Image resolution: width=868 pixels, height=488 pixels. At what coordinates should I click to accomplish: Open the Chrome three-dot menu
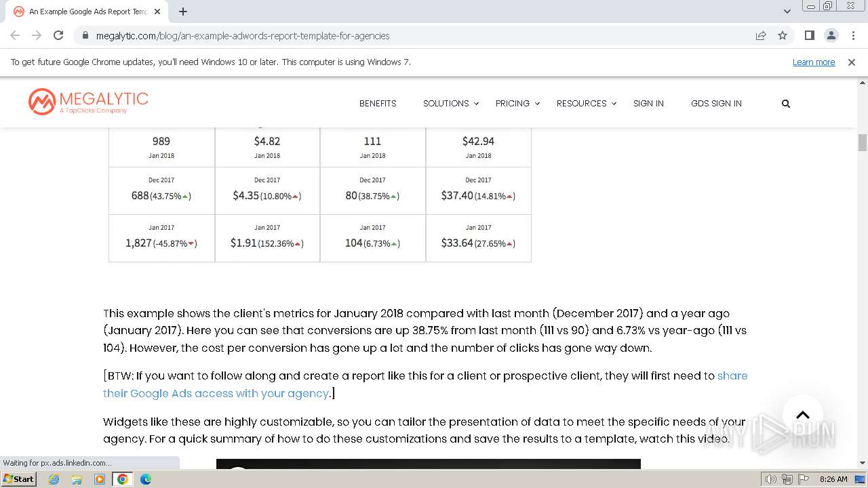click(853, 35)
